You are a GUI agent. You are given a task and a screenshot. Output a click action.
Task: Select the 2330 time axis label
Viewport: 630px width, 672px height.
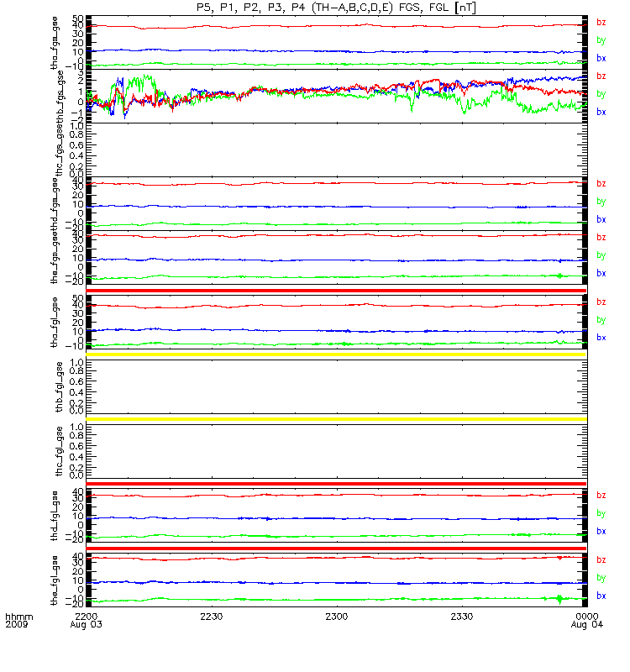point(461,617)
